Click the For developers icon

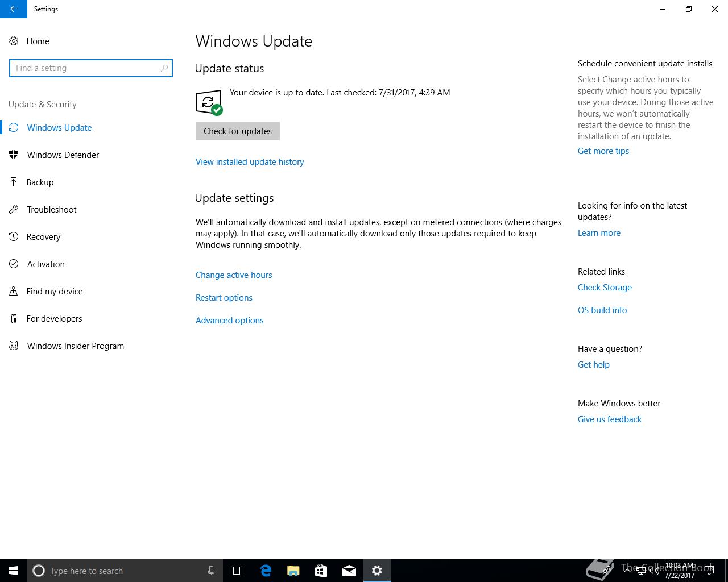pos(14,318)
